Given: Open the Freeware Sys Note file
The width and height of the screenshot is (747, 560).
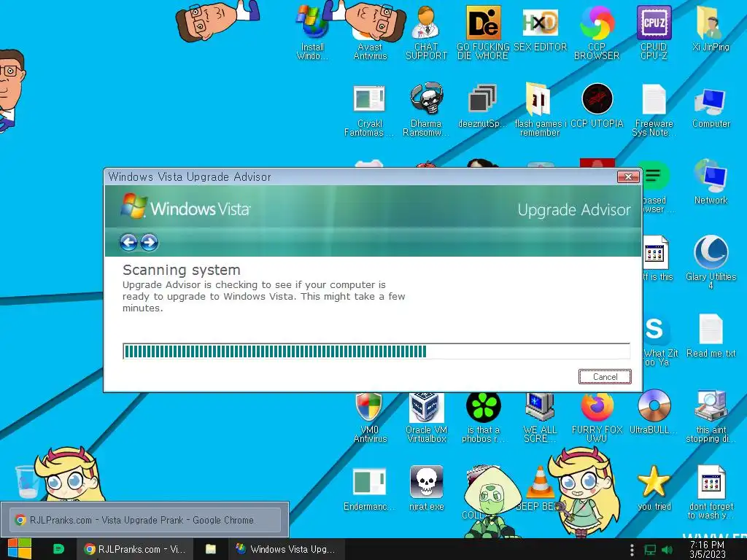Looking at the screenshot, I should (654, 109).
